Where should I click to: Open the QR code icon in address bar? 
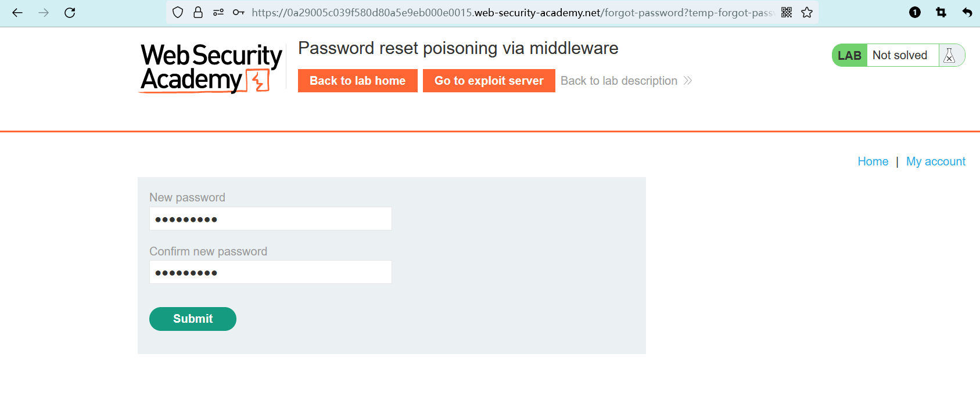coord(787,13)
